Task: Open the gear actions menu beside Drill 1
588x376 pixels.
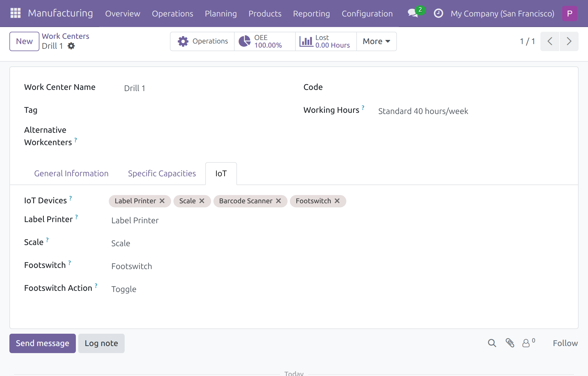Action: pyautogui.click(x=71, y=46)
